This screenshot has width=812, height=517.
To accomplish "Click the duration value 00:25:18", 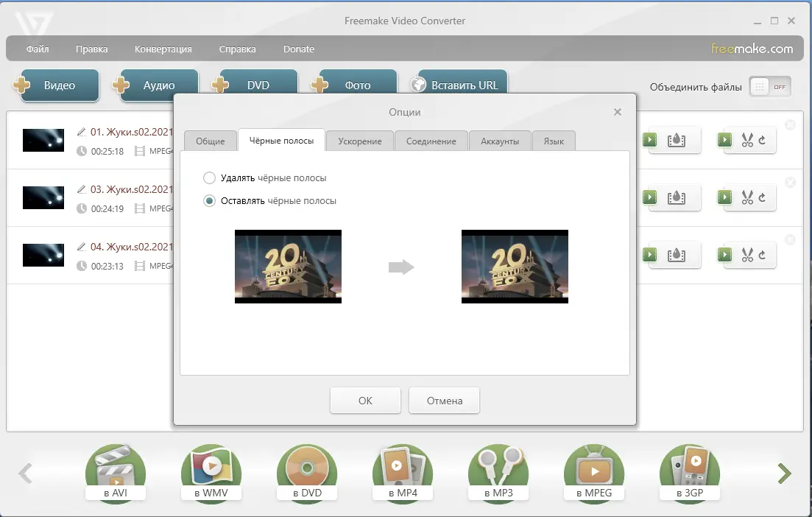I will click(x=107, y=151).
